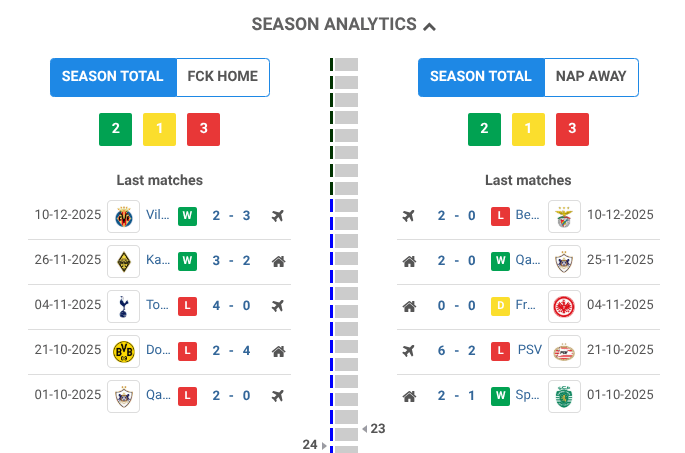Click left green wins count badge
This screenshot has width=685, height=453.
click(x=115, y=129)
